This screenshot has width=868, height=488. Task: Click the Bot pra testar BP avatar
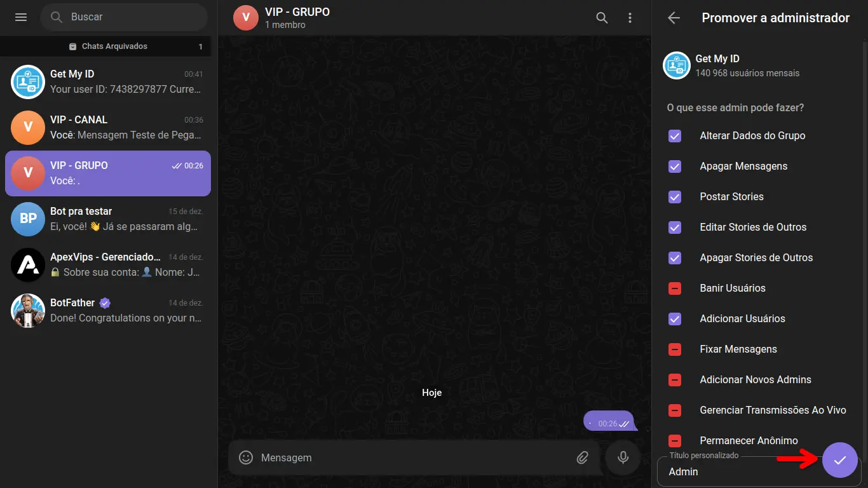(x=28, y=219)
